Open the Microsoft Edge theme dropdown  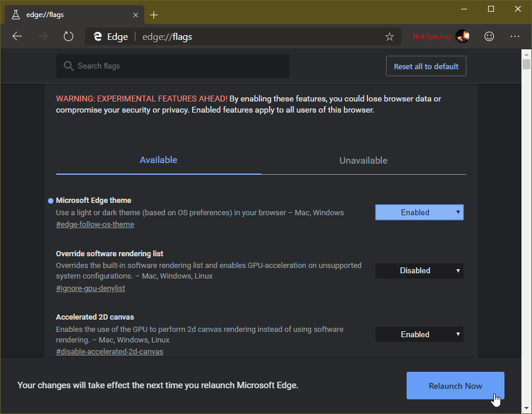tap(419, 212)
